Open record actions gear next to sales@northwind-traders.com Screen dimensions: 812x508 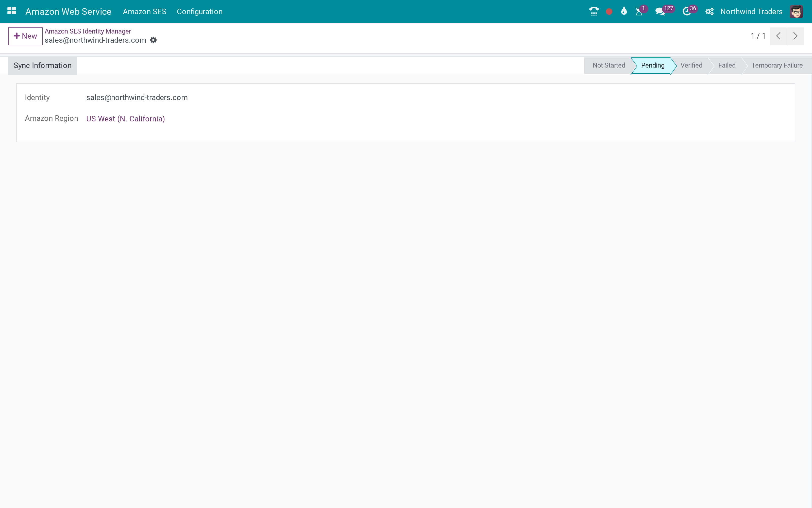pos(153,40)
